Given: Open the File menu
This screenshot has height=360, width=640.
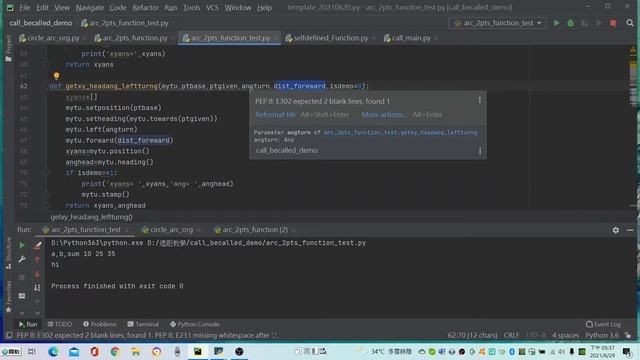Looking at the screenshot, I should pos(24,7).
